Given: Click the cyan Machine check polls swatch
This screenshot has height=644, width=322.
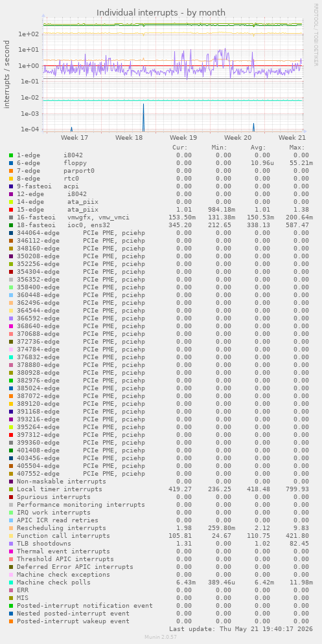Looking at the screenshot, I should pos(11,583).
